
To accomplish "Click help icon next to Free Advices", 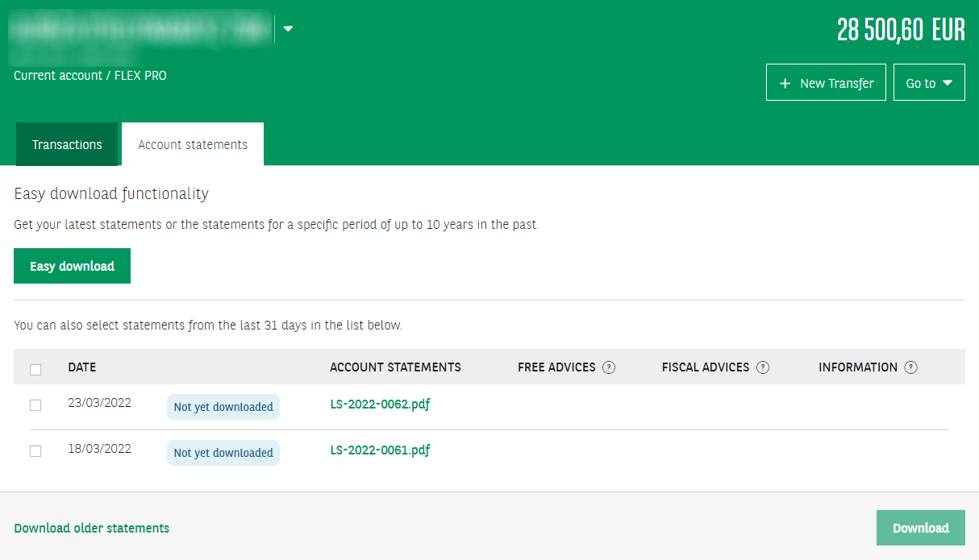I will point(609,367).
